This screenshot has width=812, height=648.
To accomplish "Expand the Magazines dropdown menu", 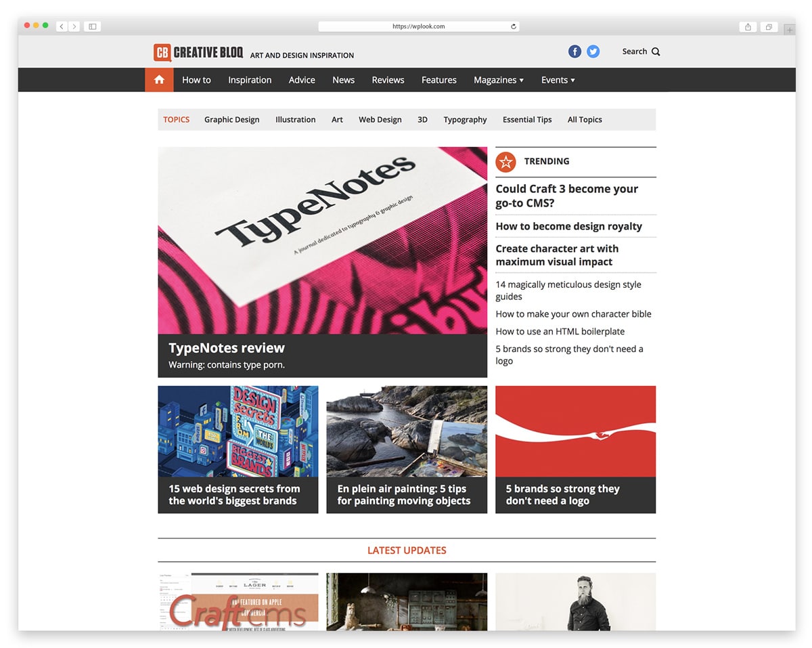I will [499, 80].
